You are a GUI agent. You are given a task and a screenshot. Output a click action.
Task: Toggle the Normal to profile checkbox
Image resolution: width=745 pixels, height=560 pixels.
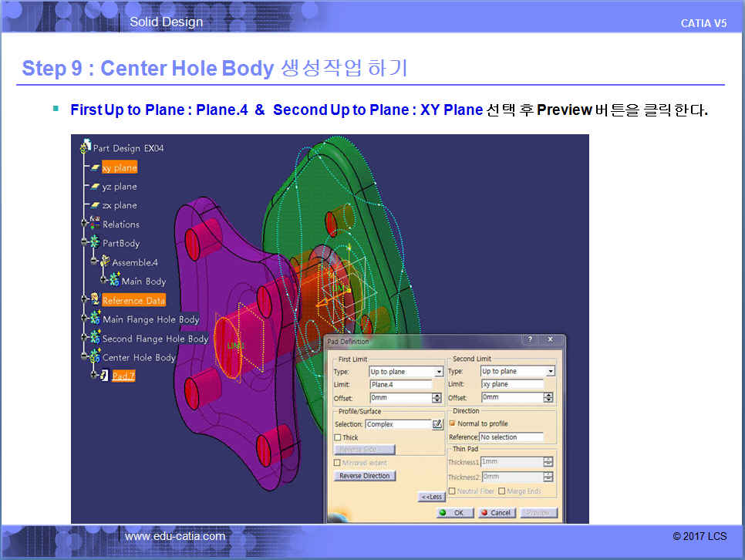452,423
